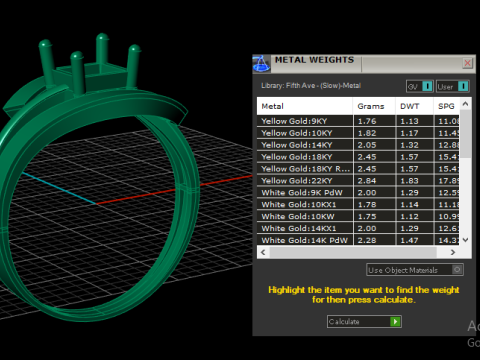The width and height of the screenshot is (480, 360).
Task: Click the 1.83 DWT value for 22KY
Action: click(409, 181)
